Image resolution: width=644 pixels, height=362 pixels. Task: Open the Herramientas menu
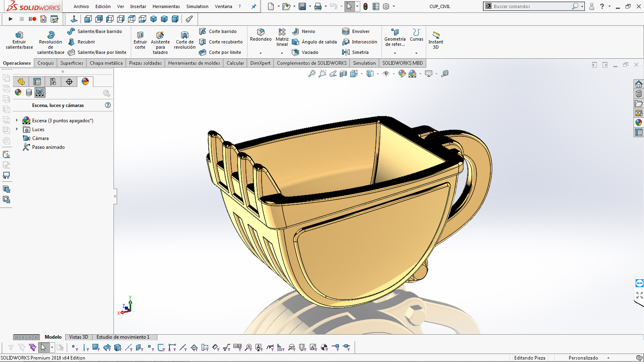(x=166, y=6)
